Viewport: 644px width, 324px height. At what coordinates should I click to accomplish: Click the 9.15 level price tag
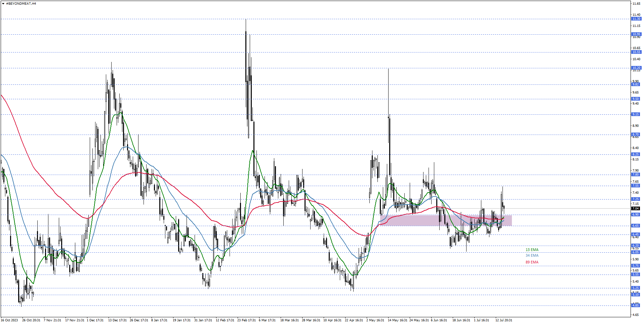tap(636, 114)
